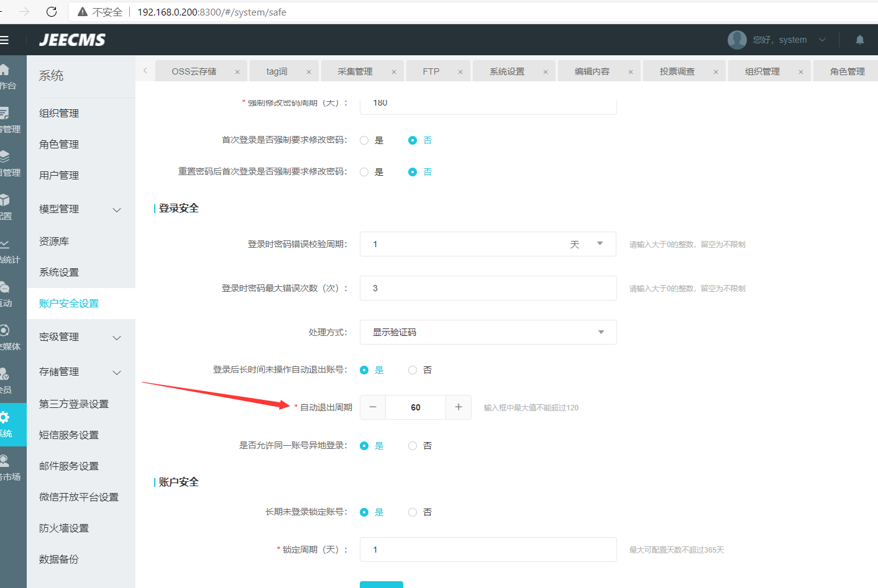
Task: Click the browser forward arrow
Action: click(24, 12)
